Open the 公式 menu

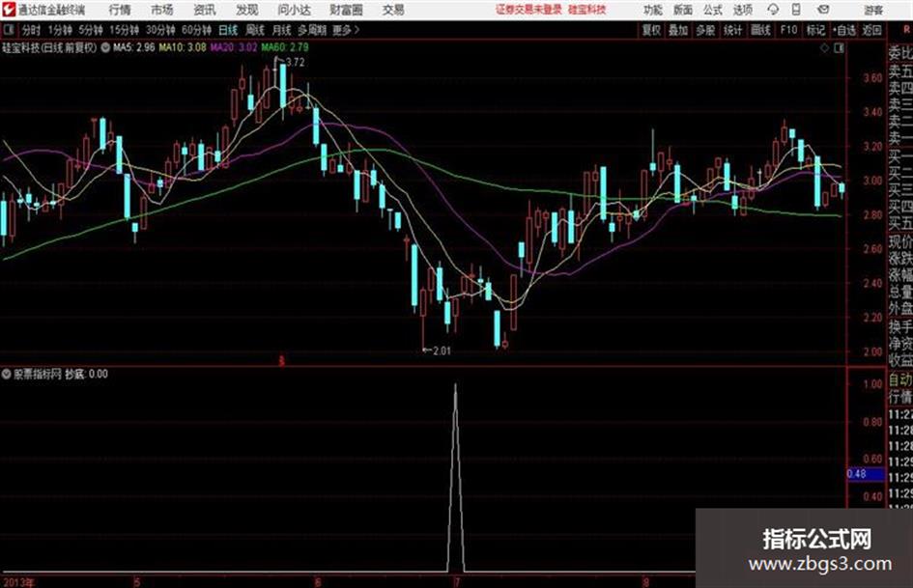click(x=713, y=10)
